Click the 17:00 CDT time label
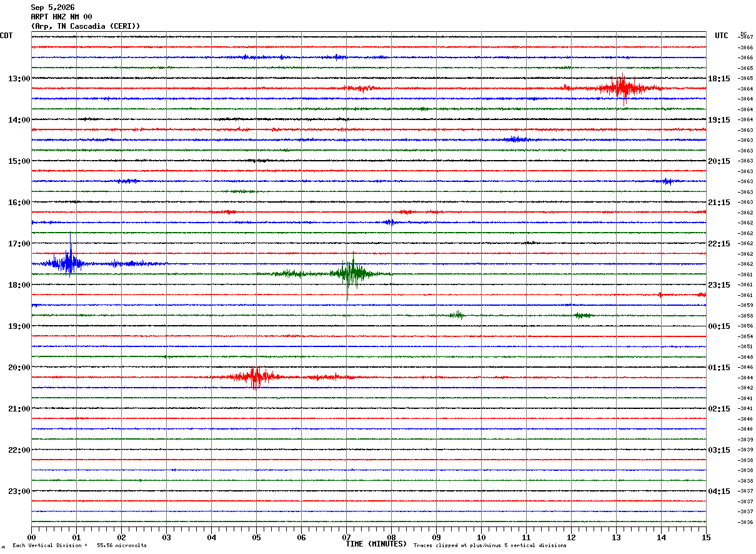 click(x=19, y=244)
